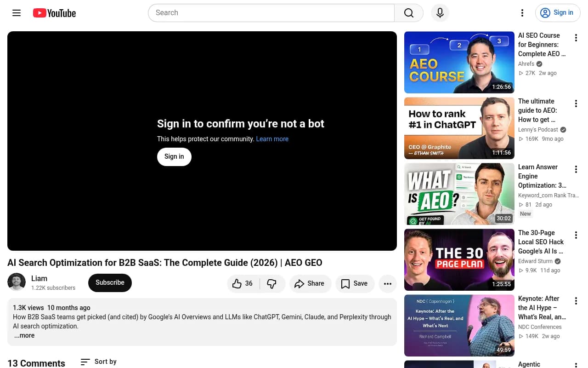Open options for Keynote After the AI Hype video
The height and width of the screenshot is (368, 588).
(576, 301)
